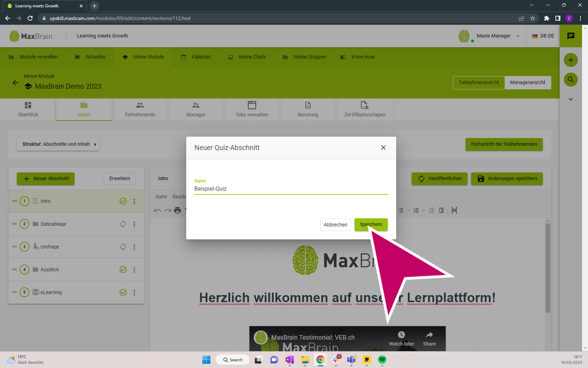Click published checkmark status on Intro row

pyautogui.click(x=123, y=201)
